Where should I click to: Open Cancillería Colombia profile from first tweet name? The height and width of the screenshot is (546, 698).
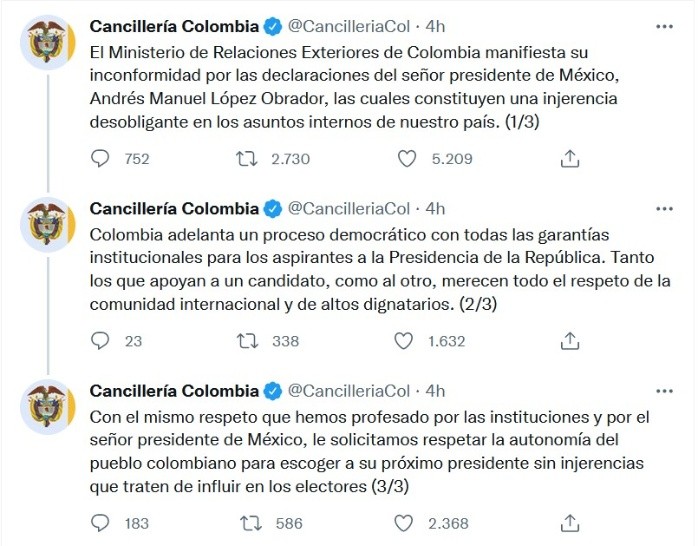click(x=173, y=25)
